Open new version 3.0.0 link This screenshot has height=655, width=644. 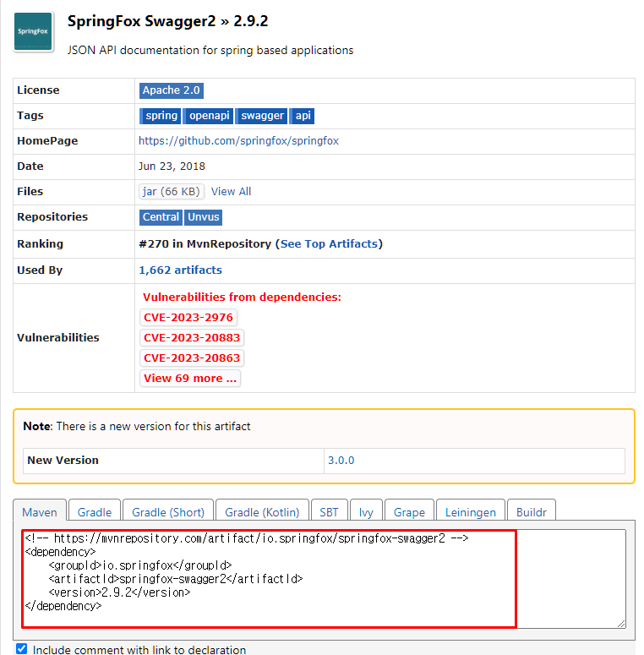click(x=341, y=461)
